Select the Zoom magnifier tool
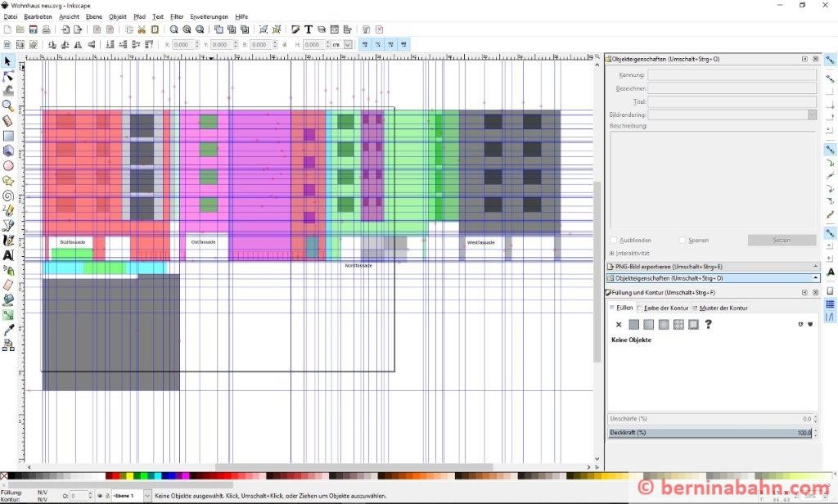The height and width of the screenshot is (504, 838). (8, 106)
